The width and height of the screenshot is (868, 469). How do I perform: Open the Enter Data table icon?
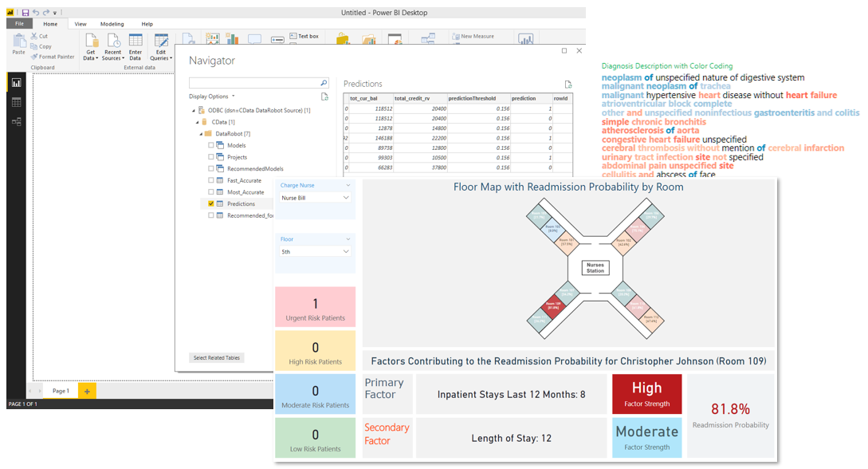136,41
